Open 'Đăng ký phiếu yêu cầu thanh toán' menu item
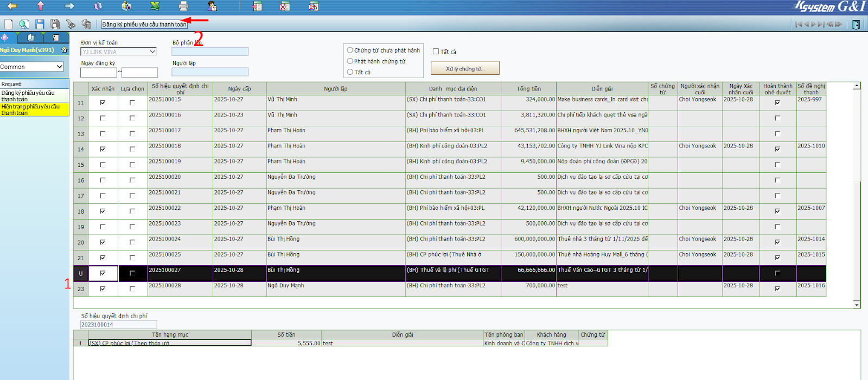The width and height of the screenshot is (868, 380). (x=28, y=96)
